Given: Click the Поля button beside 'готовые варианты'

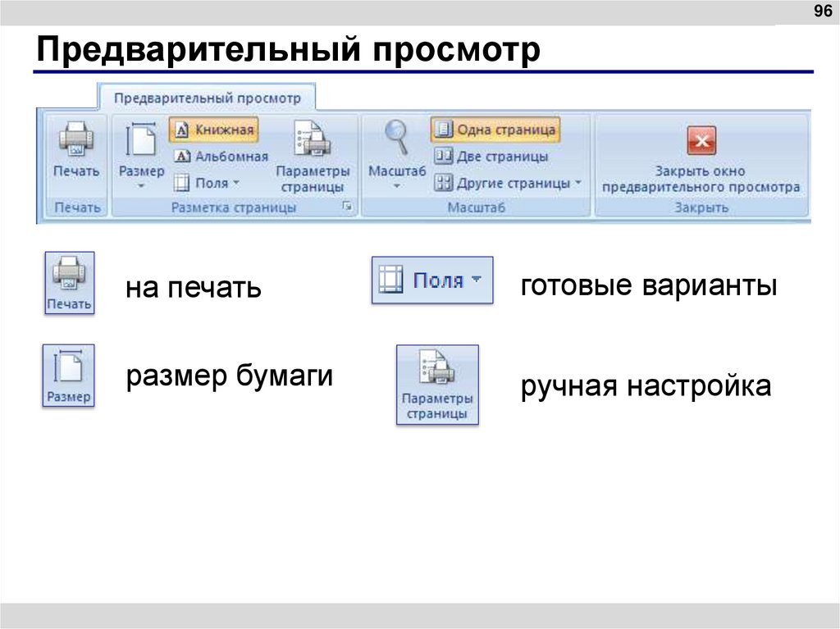Looking at the screenshot, I should pos(431,280).
